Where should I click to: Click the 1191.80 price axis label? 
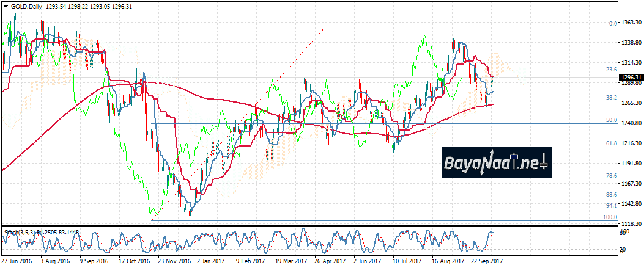631,164
